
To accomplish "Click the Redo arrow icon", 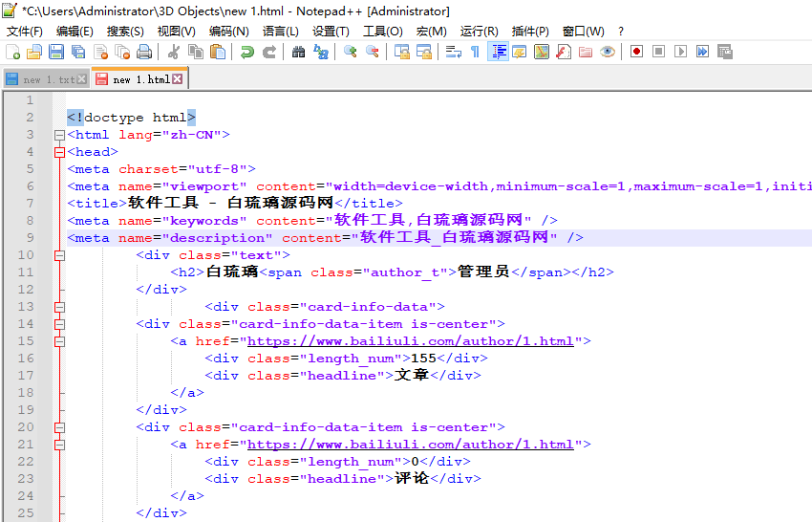I will [x=269, y=52].
